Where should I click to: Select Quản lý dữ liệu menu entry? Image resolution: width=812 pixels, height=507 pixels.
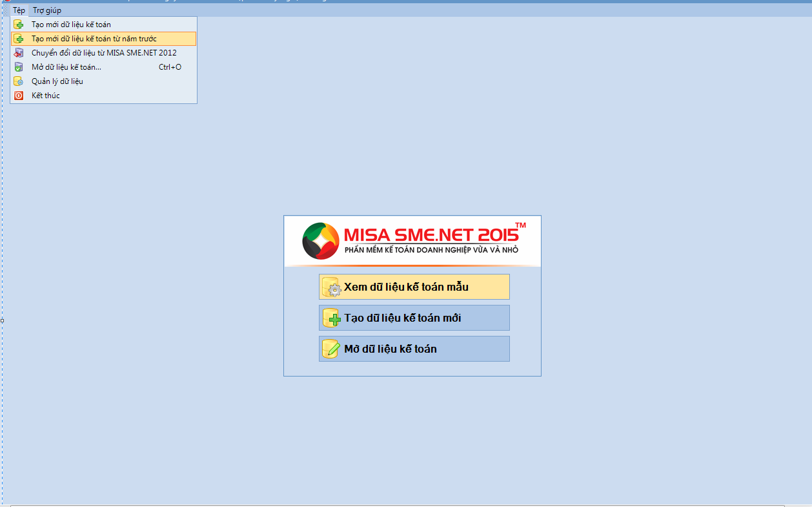(x=103, y=81)
